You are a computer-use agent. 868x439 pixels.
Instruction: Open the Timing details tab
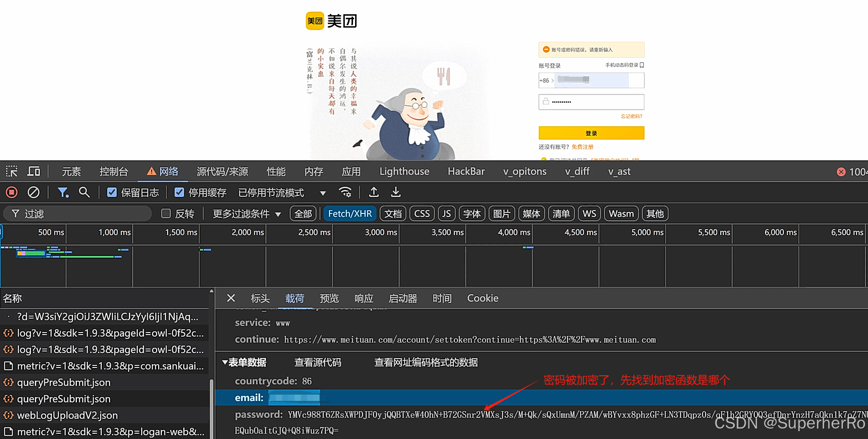click(x=442, y=298)
